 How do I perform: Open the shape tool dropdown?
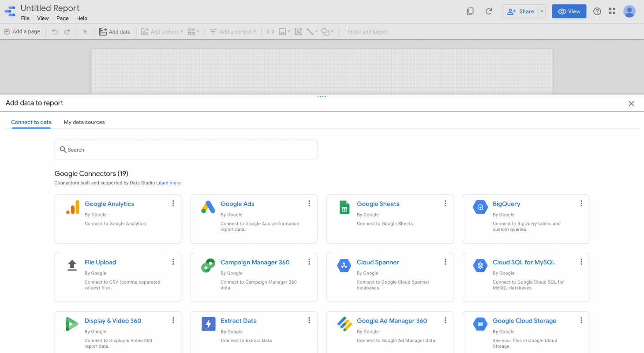327,32
